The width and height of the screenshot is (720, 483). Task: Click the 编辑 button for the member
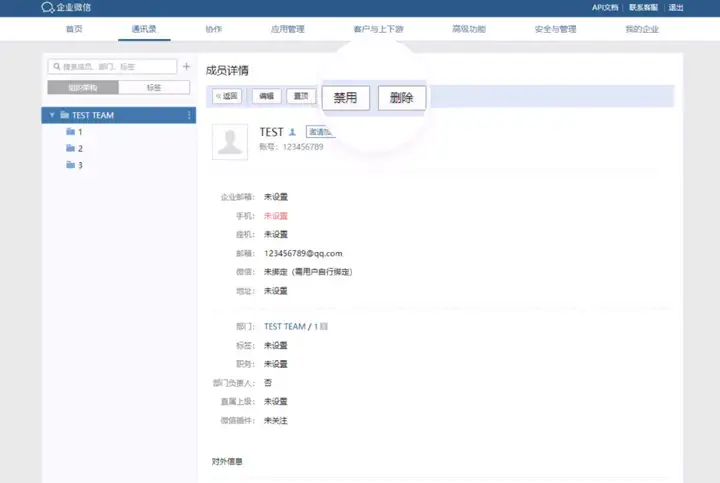(x=265, y=97)
